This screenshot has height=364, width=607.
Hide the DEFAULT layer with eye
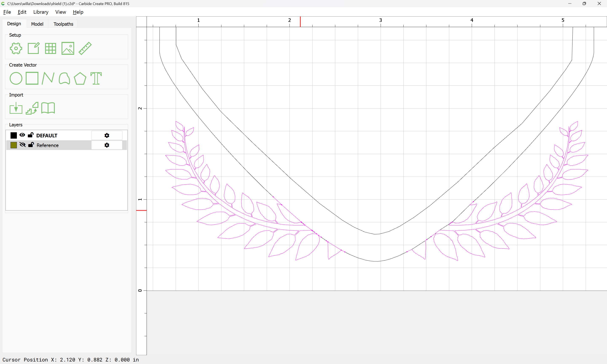pyautogui.click(x=22, y=135)
